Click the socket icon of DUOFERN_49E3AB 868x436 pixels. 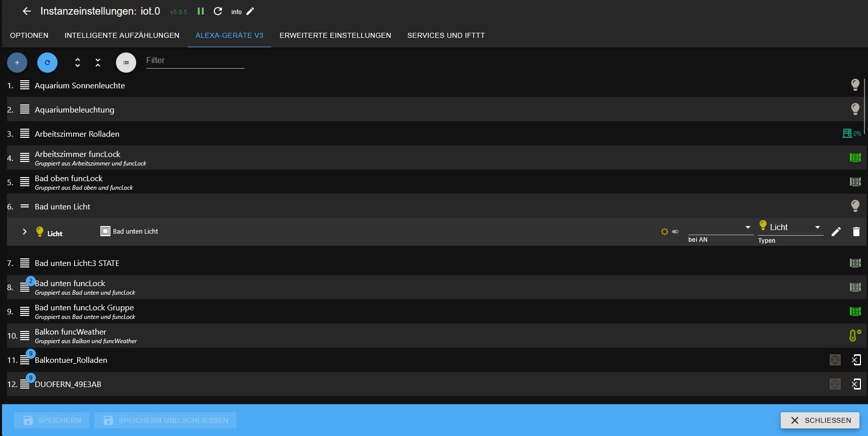click(835, 384)
